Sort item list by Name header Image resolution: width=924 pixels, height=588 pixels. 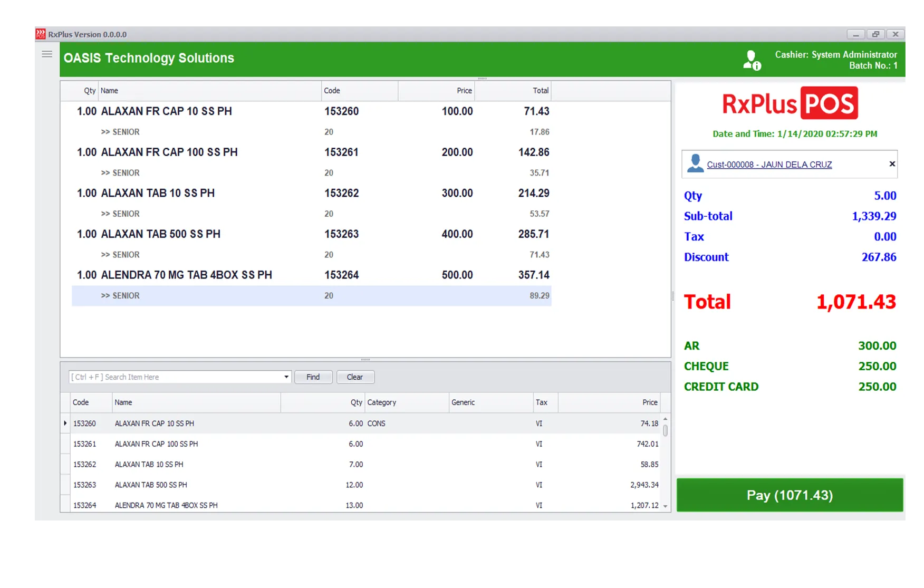click(196, 402)
